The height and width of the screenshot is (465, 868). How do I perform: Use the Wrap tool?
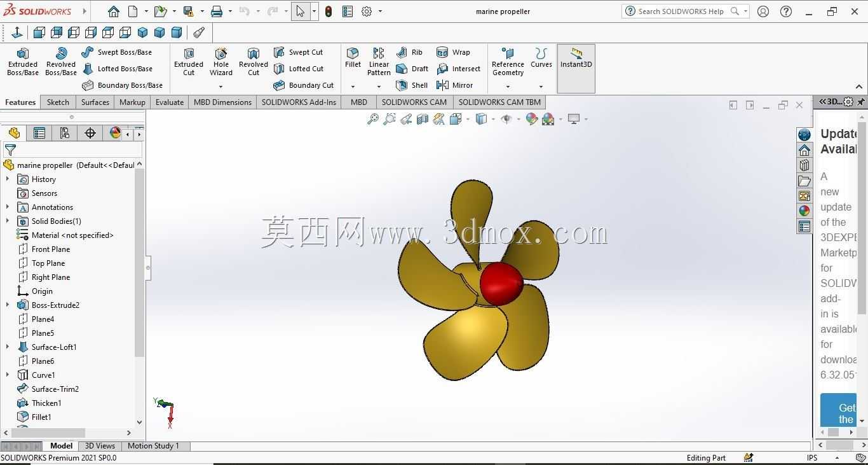[453, 52]
